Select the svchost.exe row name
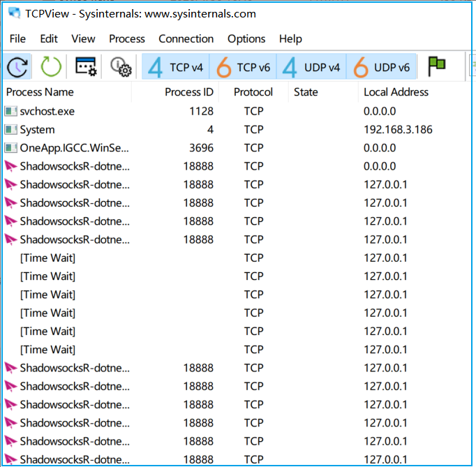Image resolution: width=476 pixels, height=467 pixels. pos(47,111)
